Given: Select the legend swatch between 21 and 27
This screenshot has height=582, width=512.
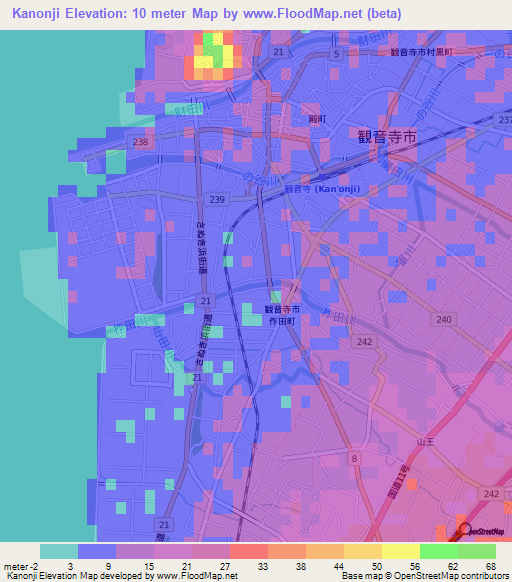Looking at the screenshot, I should (x=211, y=552).
